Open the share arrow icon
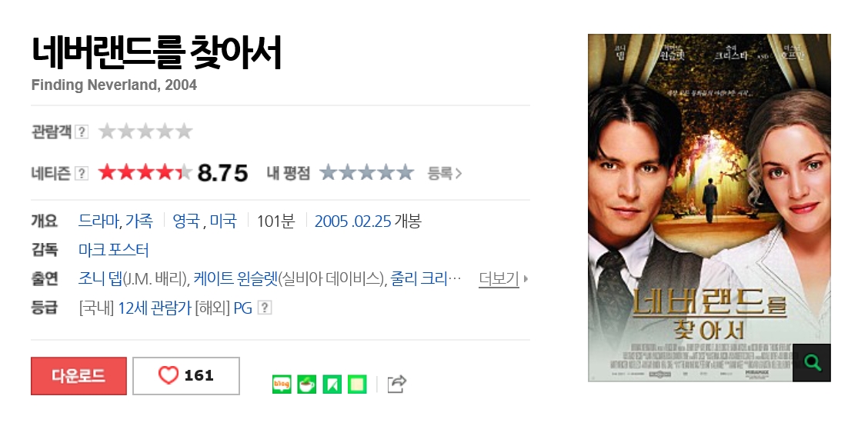The width and height of the screenshot is (868, 426). [x=397, y=384]
